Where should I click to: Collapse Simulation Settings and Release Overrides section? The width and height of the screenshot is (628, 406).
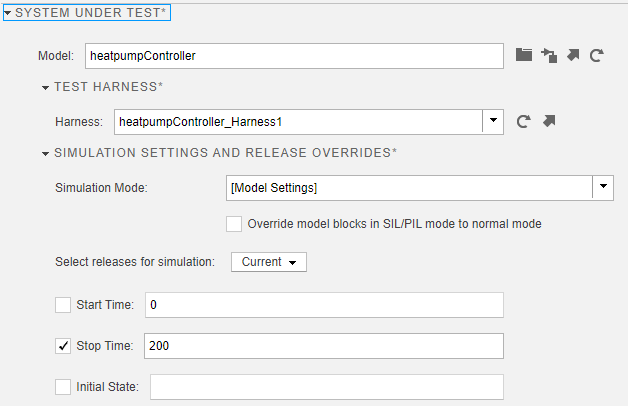[x=46, y=154]
